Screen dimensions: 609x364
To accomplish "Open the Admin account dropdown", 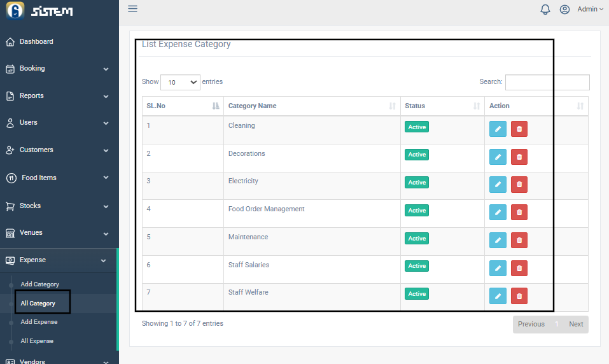I will (590, 9).
